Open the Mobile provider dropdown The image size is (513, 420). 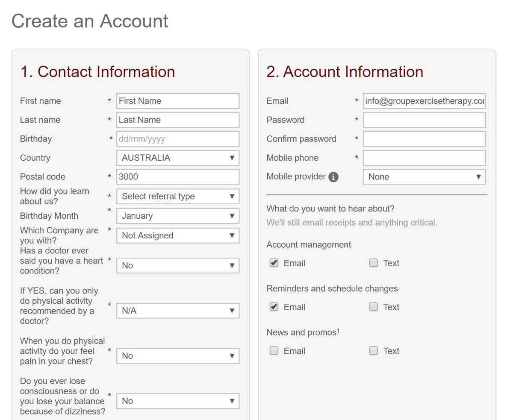(x=424, y=177)
